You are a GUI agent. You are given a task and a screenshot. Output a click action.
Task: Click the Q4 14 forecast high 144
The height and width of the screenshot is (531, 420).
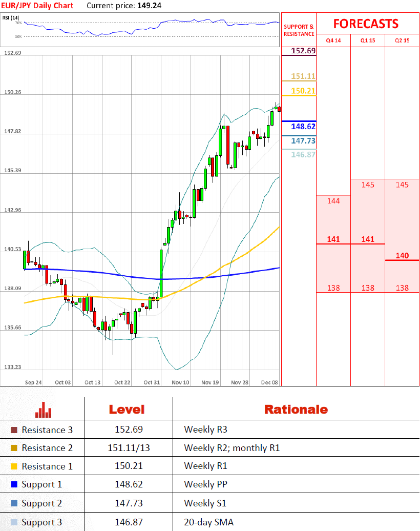coord(333,201)
